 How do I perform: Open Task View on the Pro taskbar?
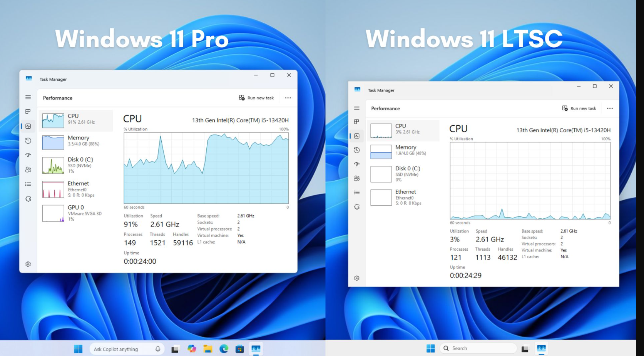pyautogui.click(x=175, y=349)
